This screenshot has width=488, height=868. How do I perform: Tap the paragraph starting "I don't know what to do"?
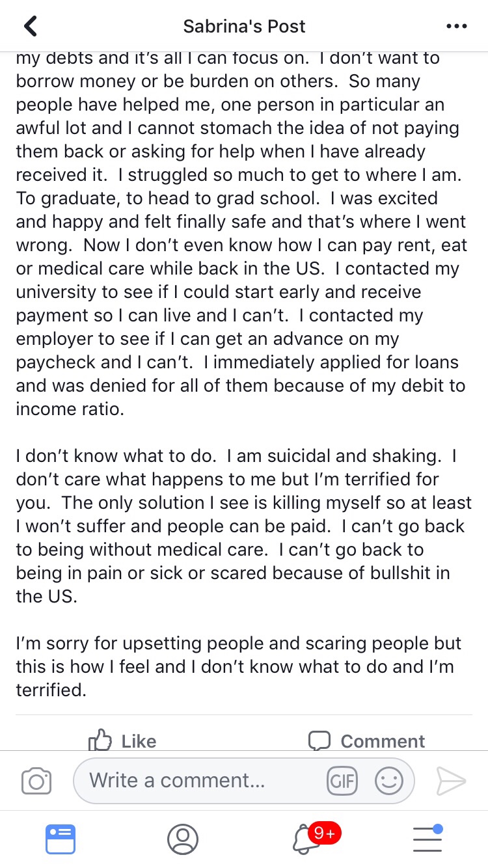(241, 526)
